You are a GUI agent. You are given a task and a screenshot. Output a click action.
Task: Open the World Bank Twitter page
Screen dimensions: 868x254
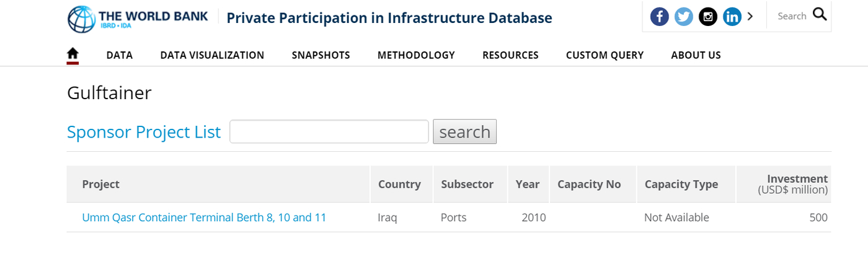coord(684,16)
